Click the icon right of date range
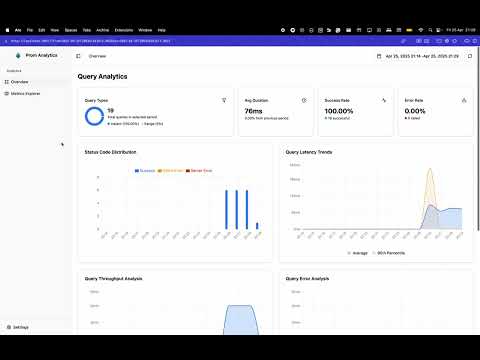Screen dimensions: 480x360 pyautogui.click(x=470, y=56)
